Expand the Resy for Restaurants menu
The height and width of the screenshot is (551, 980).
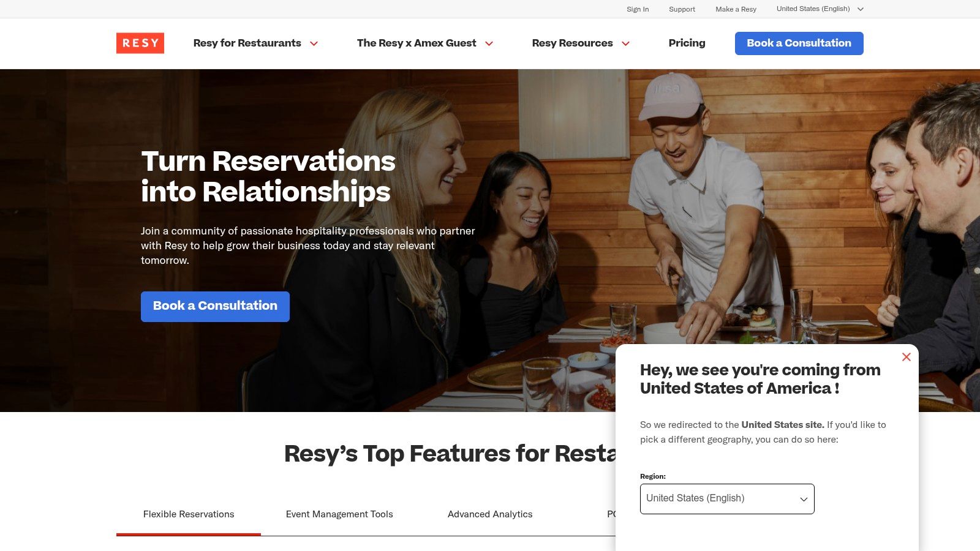click(x=247, y=43)
